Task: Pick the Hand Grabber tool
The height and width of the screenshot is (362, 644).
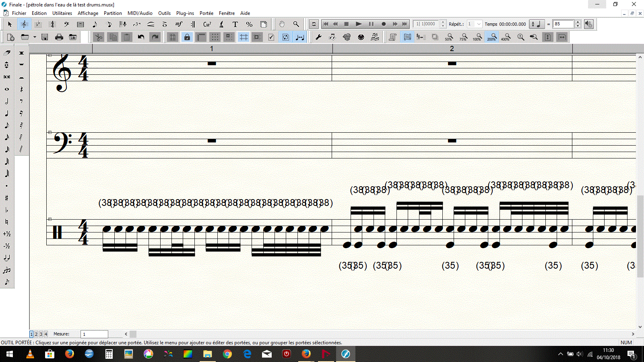Action: coord(282,24)
